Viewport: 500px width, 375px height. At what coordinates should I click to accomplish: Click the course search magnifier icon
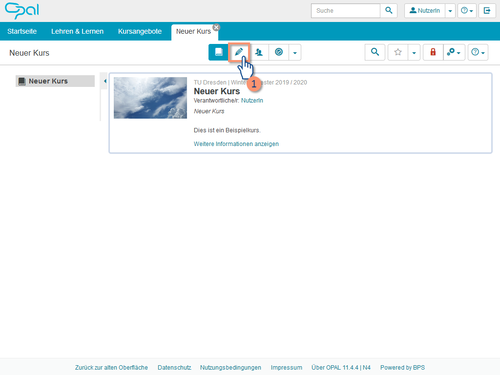(375, 52)
